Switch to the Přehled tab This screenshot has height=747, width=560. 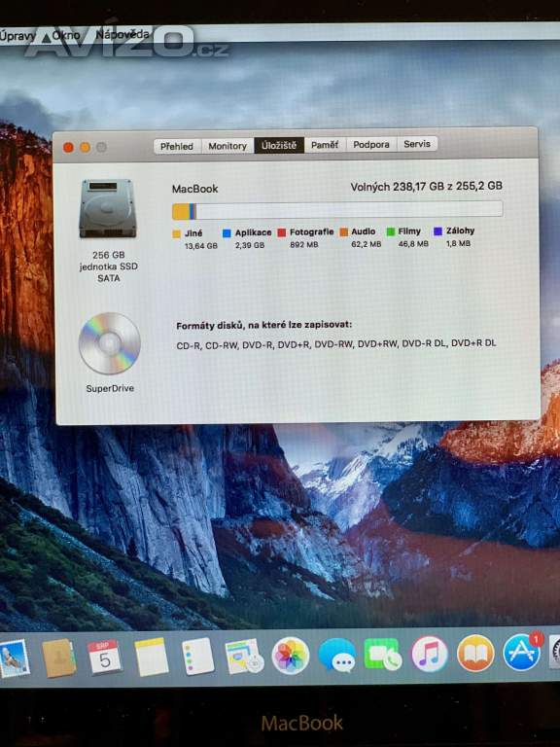(x=177, y=146)
